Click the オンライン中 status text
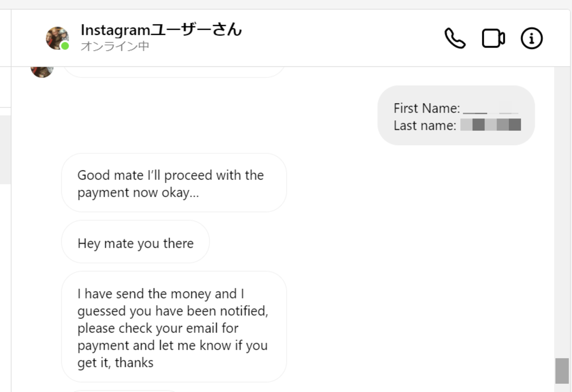Screen dimensions: 572x392 [x=115, y=46]
